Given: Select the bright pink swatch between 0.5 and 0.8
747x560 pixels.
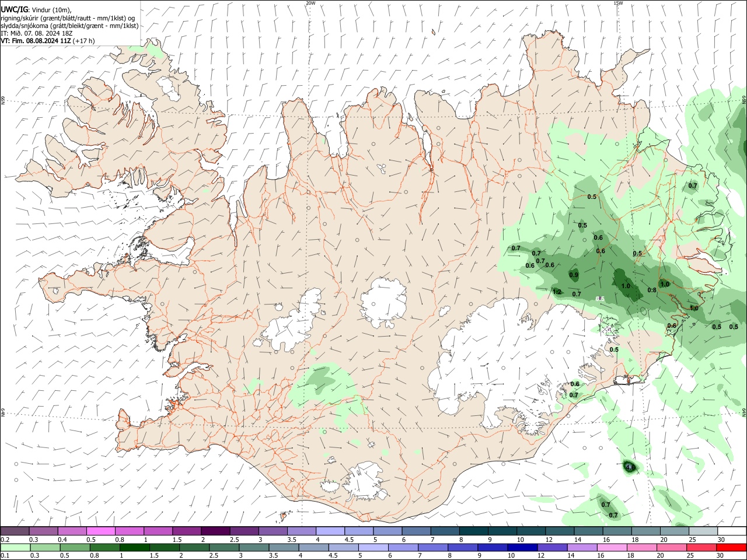Looking at the screenshot, I should (x=102, y=531).
